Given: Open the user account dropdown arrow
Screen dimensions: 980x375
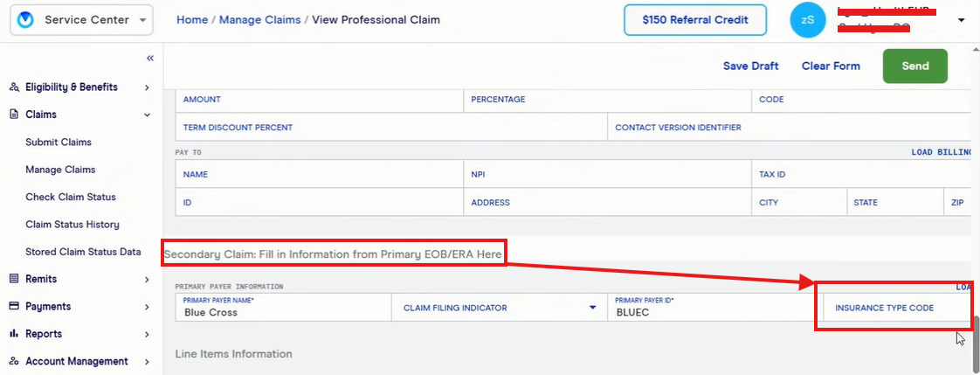Looking at the screenshot, I should [961, 20].
